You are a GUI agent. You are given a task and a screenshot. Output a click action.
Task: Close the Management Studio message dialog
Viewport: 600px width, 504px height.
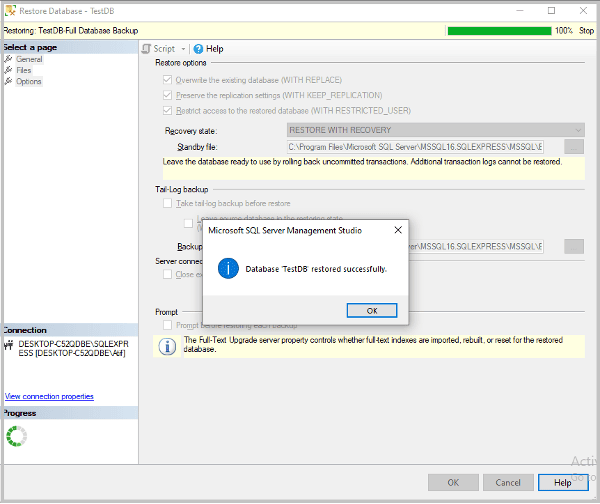tap(398, 230)
